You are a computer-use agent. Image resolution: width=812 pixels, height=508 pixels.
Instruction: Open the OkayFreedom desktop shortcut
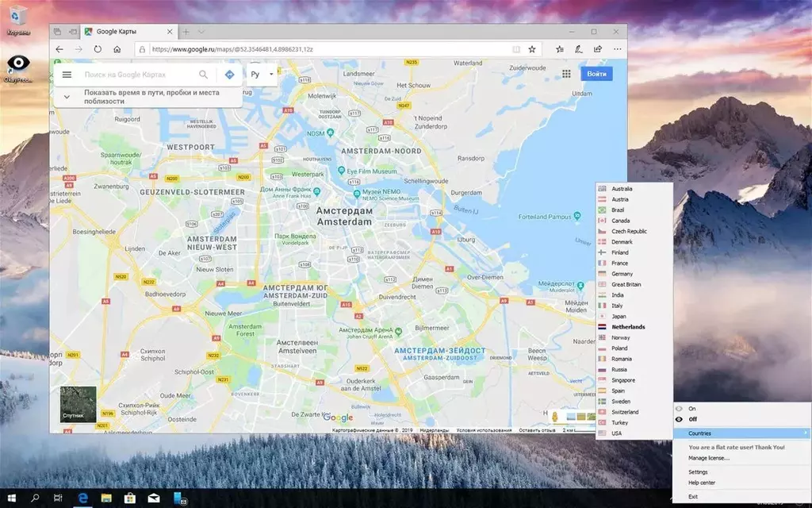point(18,69)
